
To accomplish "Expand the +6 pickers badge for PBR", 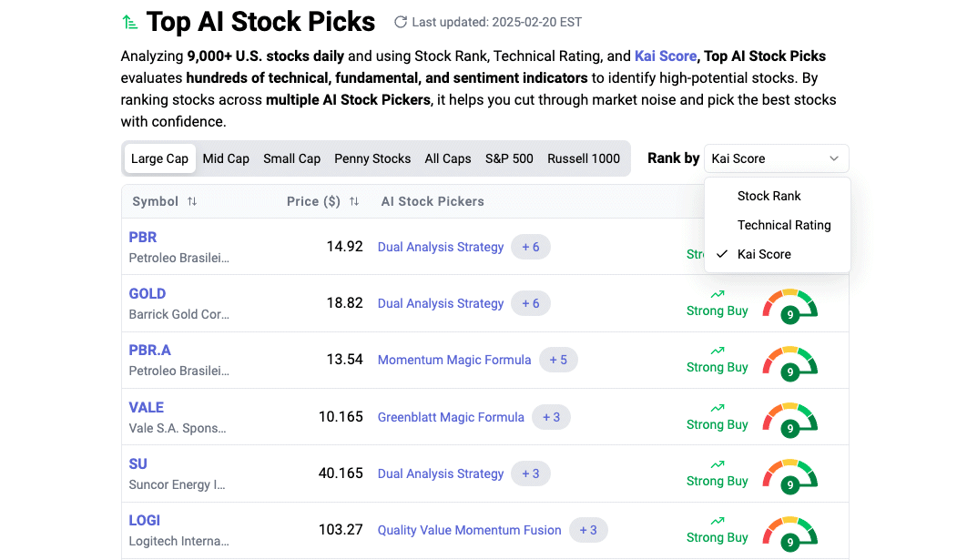I will (530, 247).
